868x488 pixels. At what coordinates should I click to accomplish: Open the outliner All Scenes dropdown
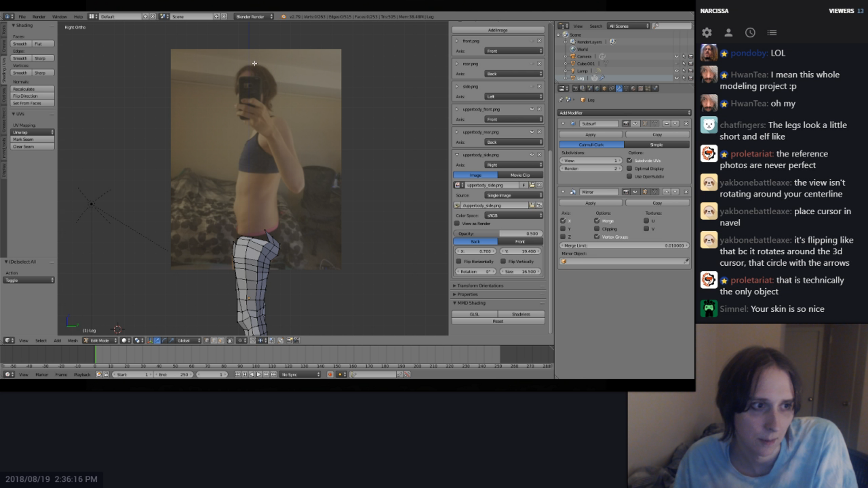[628, 26]
